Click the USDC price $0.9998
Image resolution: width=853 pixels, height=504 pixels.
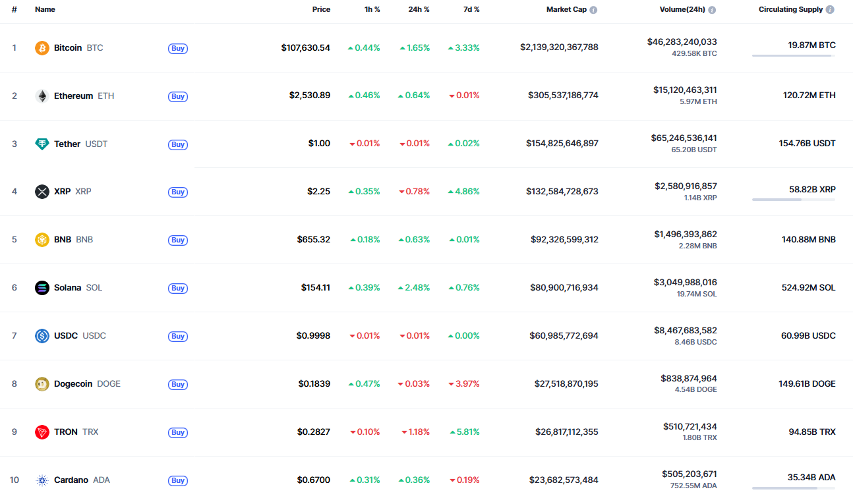pyautogui.click(x=314, y=336)
